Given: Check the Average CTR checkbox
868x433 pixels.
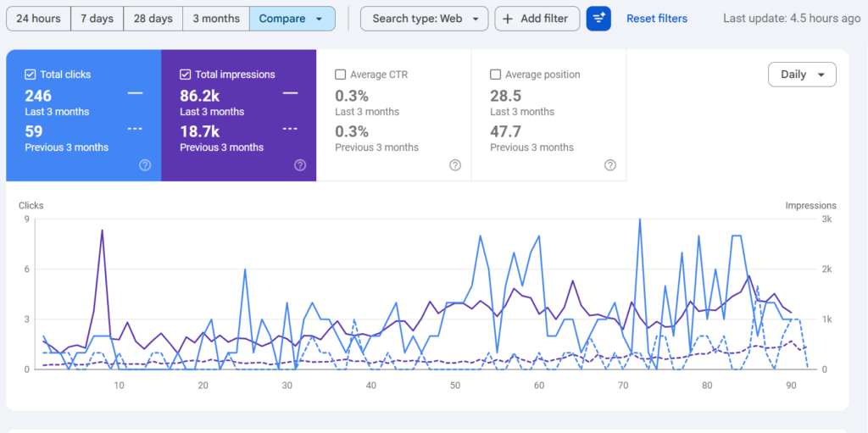Looking at the screenshot, I should pos(341,75).
